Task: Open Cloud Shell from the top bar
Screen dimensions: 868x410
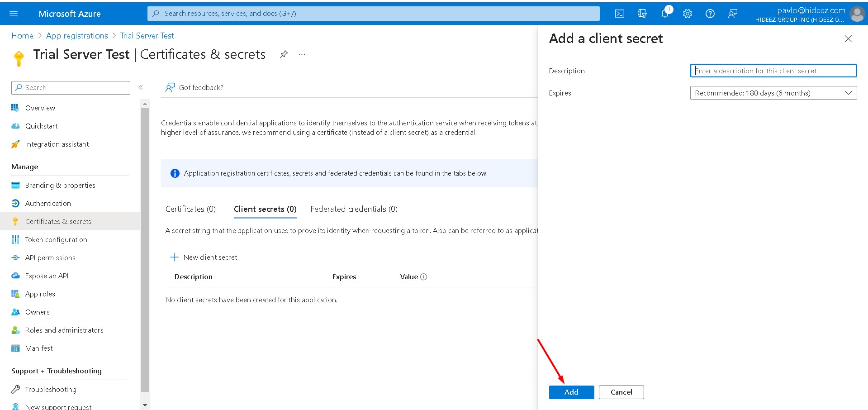Action: (620, 14)
